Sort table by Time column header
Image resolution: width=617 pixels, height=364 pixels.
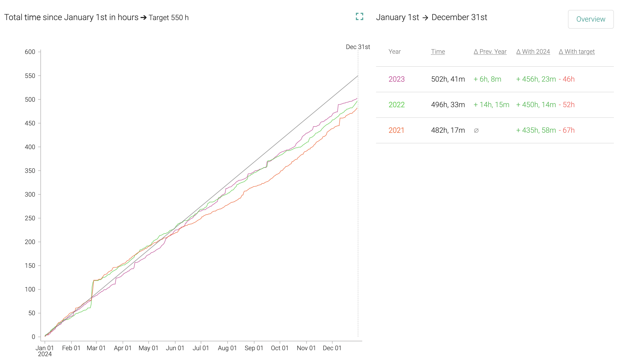[438, 52]
